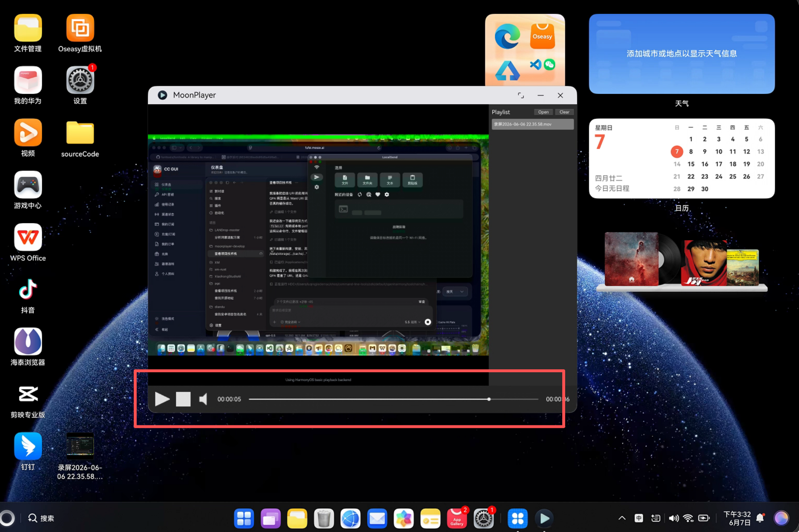Launch the 视频 app
The width and height of the screenshot is (799, 532).
(x=28, y=138)
